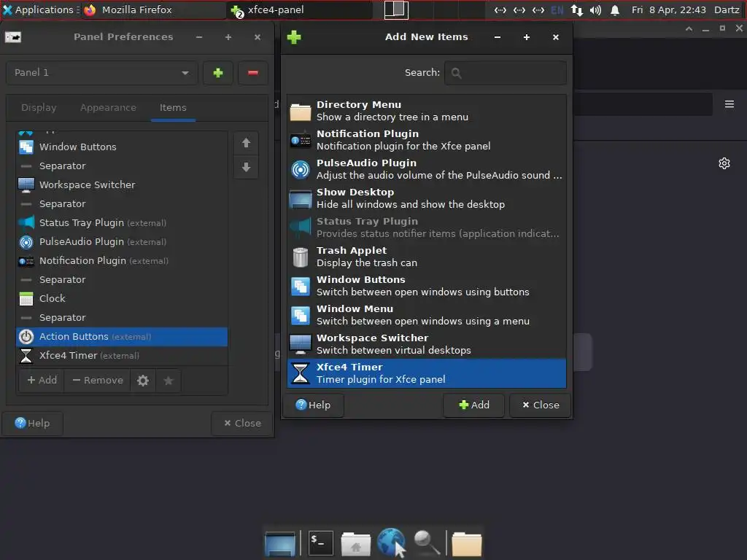The height and width of the screenshot is (560, 747).
Task: Click the Dartz user menu in top panel
Action: (727, 10)
